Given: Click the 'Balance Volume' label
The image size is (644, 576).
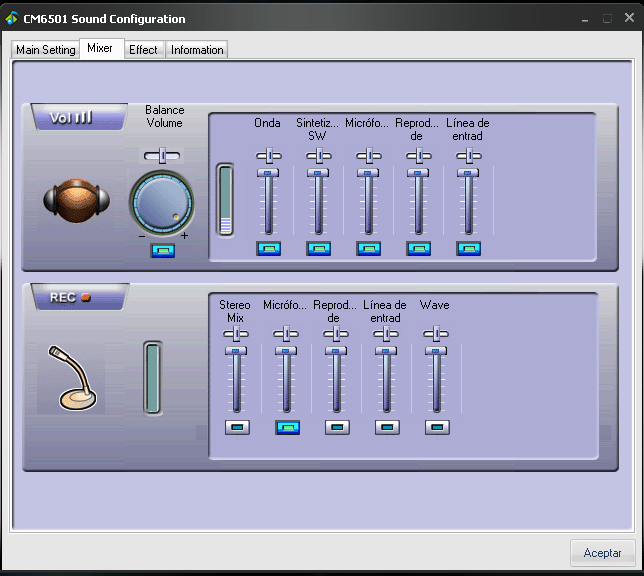Looking at the screenshot, I should click(164, 116).
